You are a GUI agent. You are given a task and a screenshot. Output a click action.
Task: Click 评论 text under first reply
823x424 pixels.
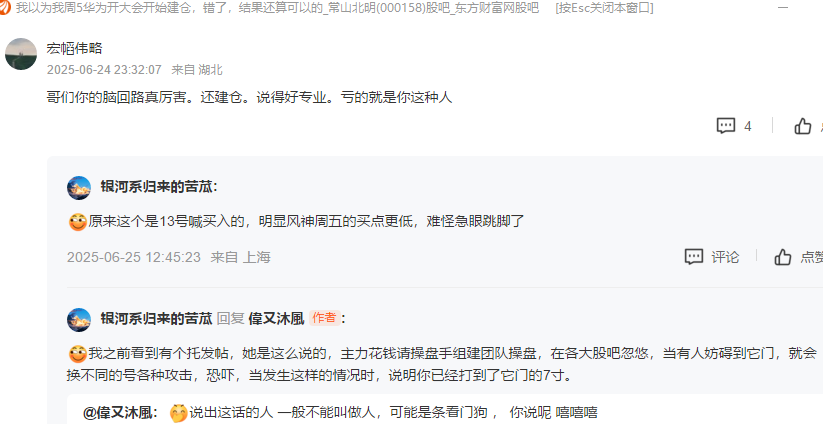(x=725, y=257)
